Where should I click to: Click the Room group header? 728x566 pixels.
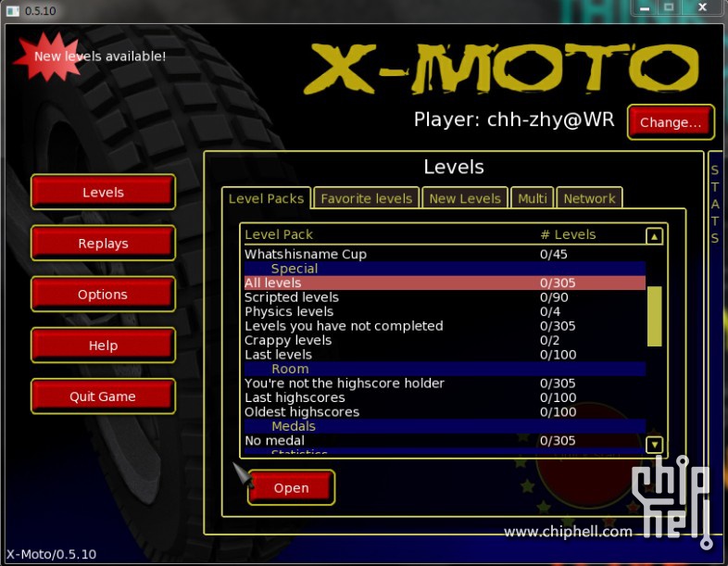445,369
